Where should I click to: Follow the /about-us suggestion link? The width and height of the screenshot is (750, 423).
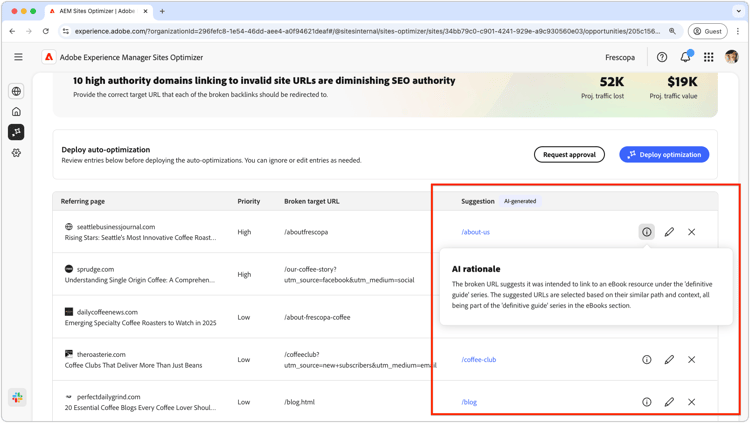click(x=475, y=232)
